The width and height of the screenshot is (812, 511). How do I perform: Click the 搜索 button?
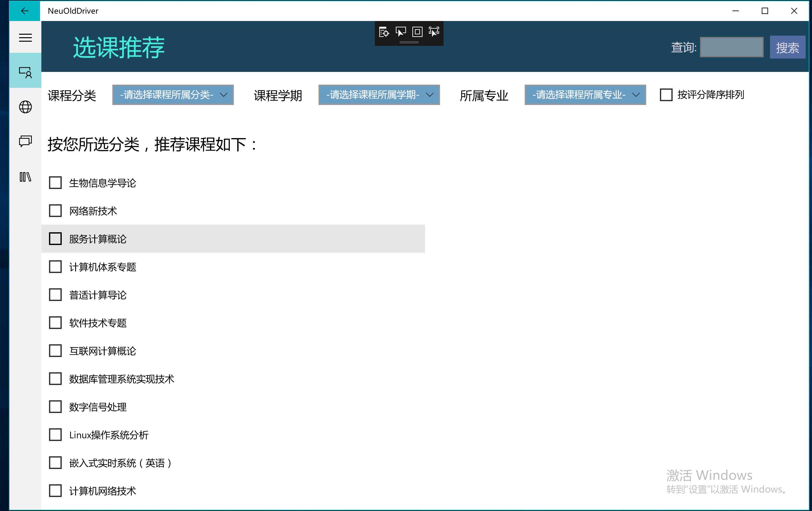(x=787, y=47)
